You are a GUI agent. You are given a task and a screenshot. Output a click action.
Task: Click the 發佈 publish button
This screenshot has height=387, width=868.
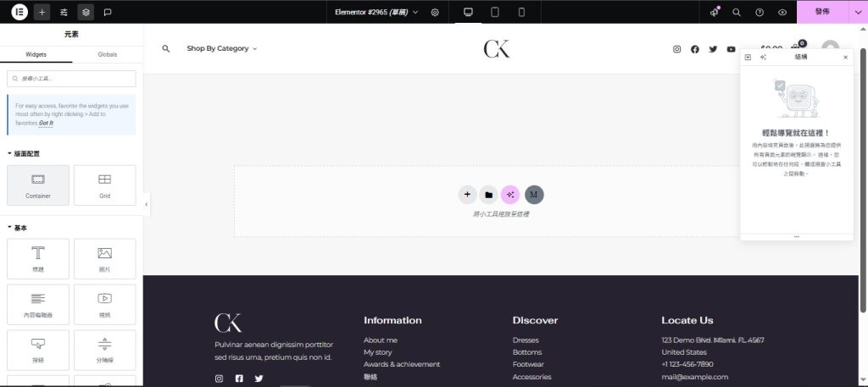[x=822, y=12]
